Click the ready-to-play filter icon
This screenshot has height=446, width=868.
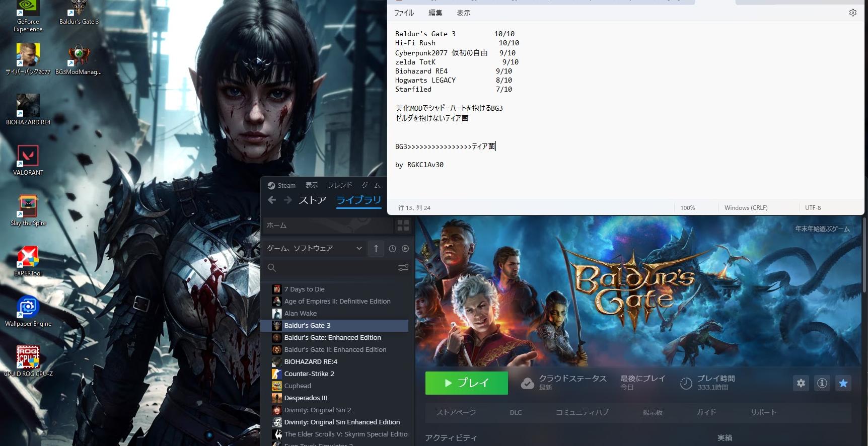click(405, 248)
